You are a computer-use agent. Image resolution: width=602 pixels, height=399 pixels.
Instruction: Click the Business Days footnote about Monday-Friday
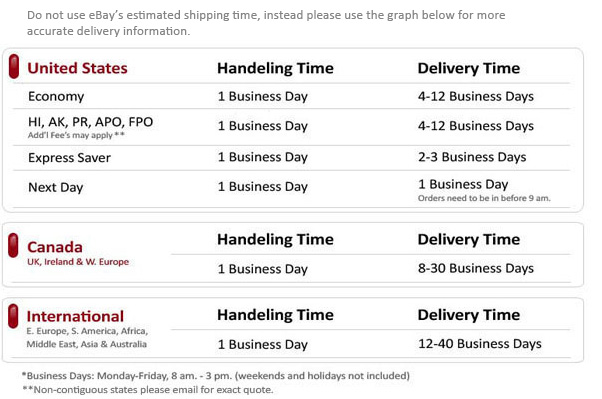pyautogui.click(x=216, y=376)
